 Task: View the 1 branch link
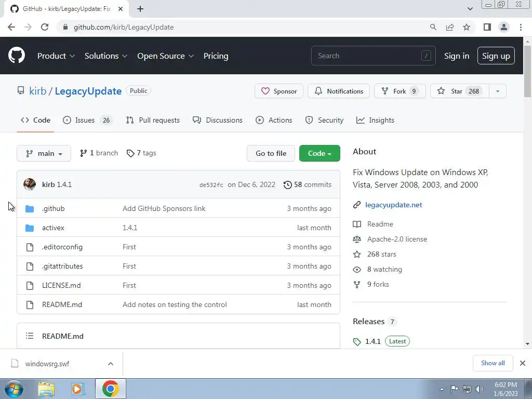point(99,153)
